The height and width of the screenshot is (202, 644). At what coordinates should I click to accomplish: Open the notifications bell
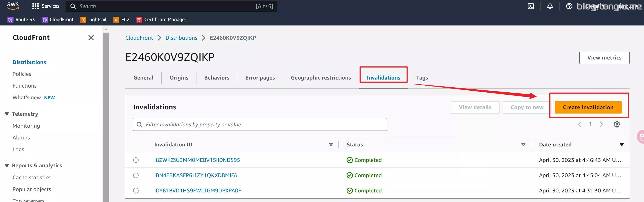(550, 6)
